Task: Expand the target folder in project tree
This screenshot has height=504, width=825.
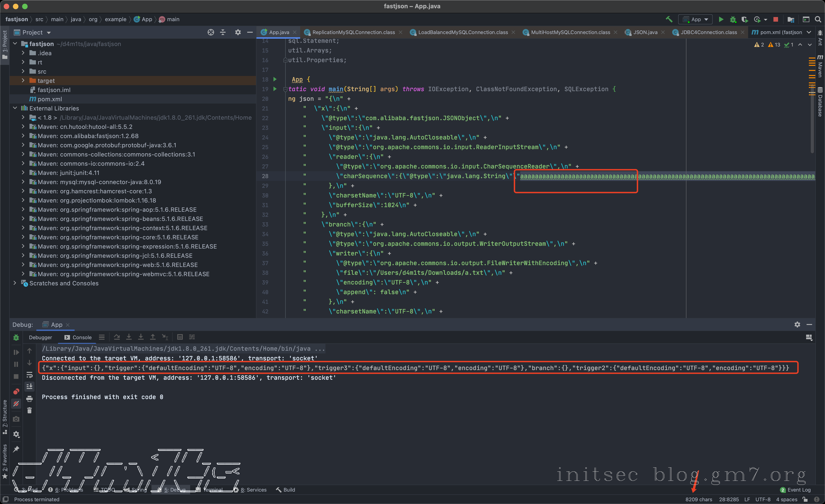Action: coord(23,80)
